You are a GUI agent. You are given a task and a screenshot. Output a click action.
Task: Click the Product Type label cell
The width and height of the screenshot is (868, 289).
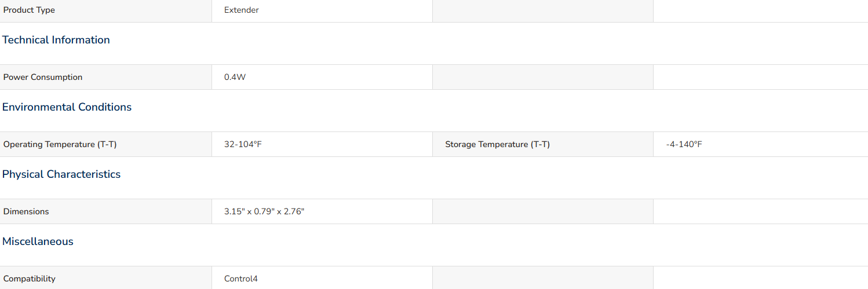(105, 10)
